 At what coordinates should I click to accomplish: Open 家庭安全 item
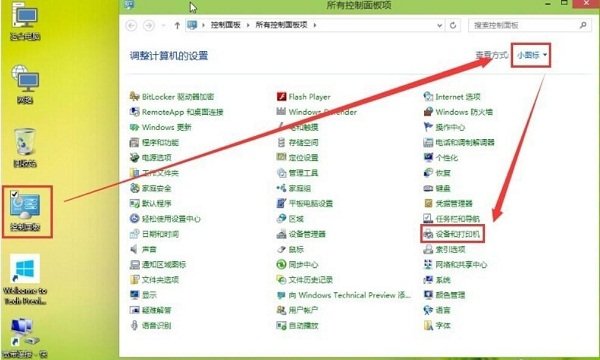pyautogui.click(x=150, y=188)
